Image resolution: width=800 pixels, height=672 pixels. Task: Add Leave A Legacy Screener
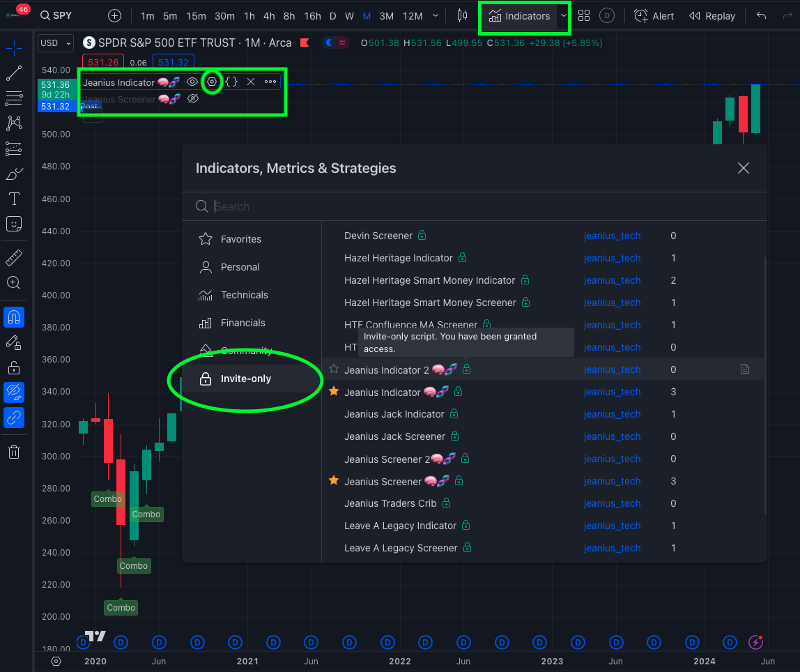pos(543,548)
